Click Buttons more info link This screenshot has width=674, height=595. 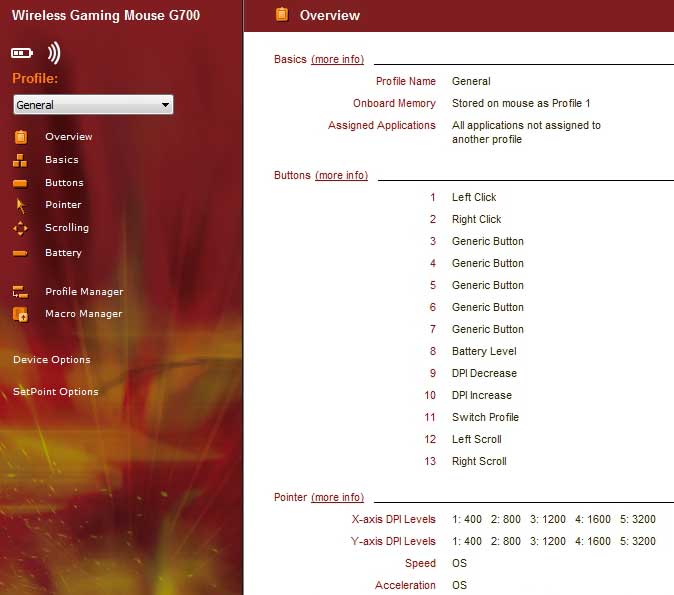click(x=341, y=175)
